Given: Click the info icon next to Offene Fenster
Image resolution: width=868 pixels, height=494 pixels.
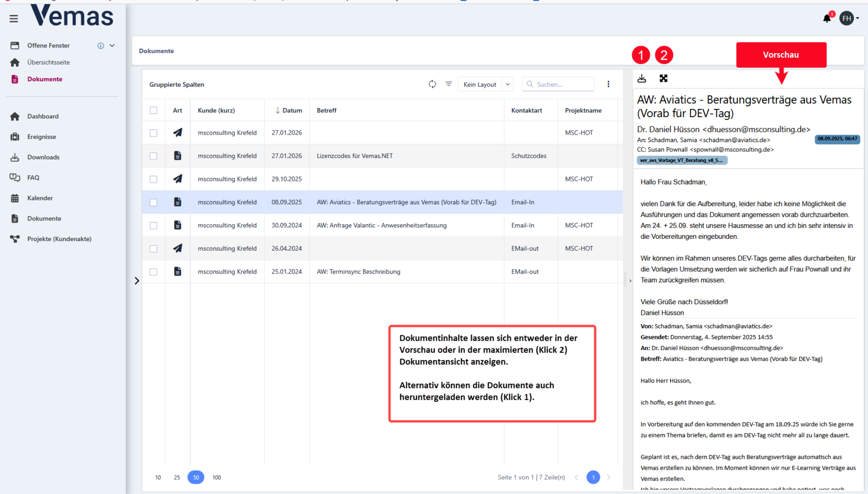Looking at the screenshot, I should click(x=100, y=46).
